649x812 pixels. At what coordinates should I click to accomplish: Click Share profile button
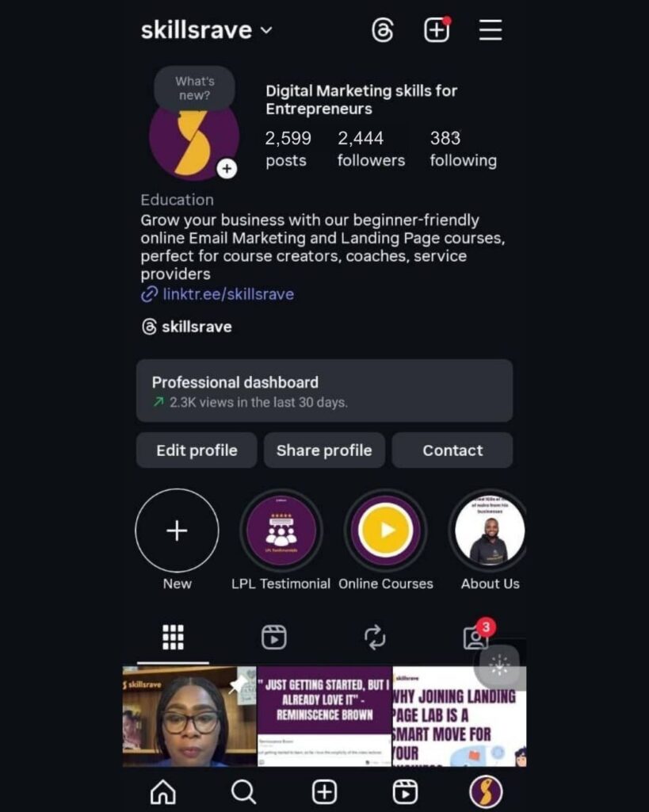tap(325, 450)
